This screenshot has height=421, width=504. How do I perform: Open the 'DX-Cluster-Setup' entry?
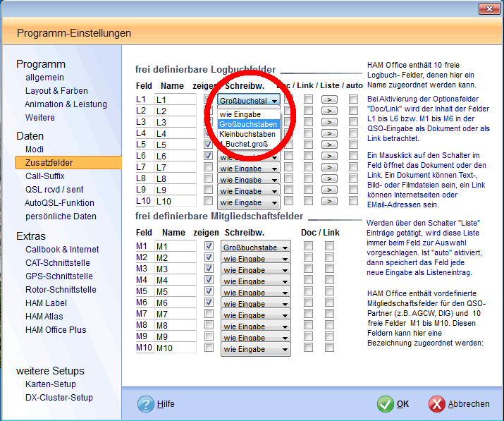pyautogui.click(x=59, y=398)
